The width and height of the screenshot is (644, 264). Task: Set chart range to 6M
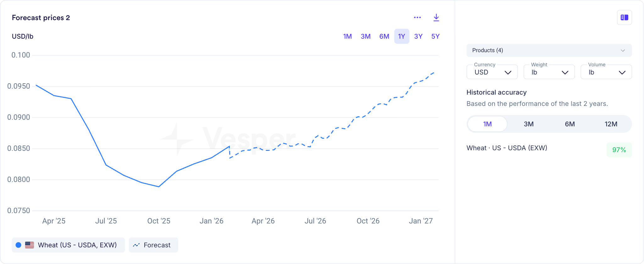(384, 36)
